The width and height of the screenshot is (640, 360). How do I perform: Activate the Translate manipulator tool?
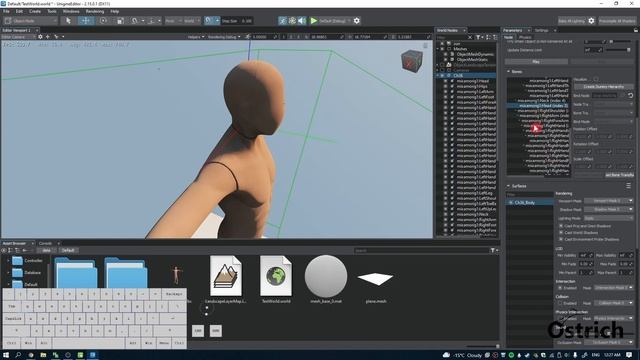[86, 21]
